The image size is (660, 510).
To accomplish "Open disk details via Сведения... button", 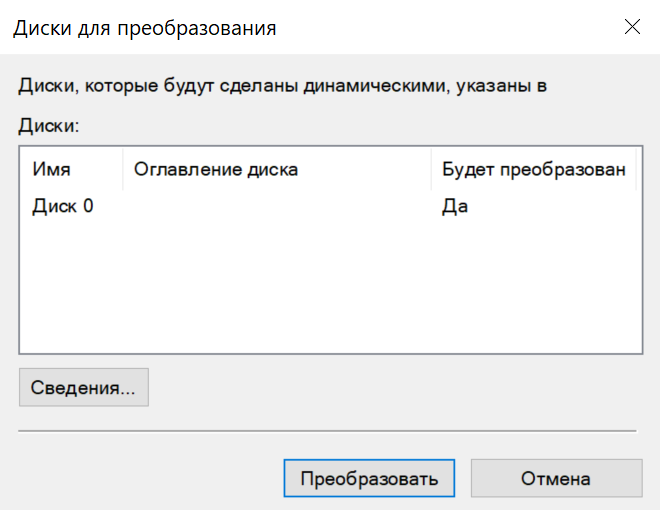I will [x=83, y=387].
